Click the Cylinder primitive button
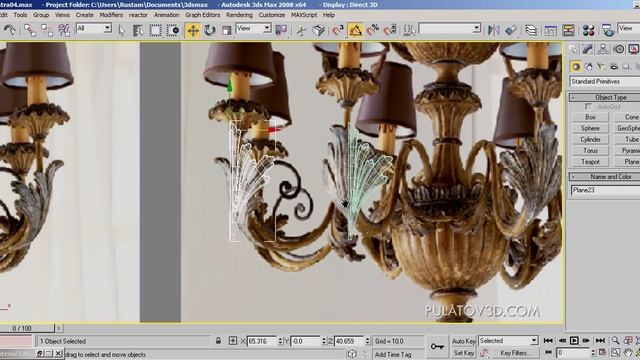The width and height of the screenshot is (640, 360). pyautogui.click(x=590, y=140)
